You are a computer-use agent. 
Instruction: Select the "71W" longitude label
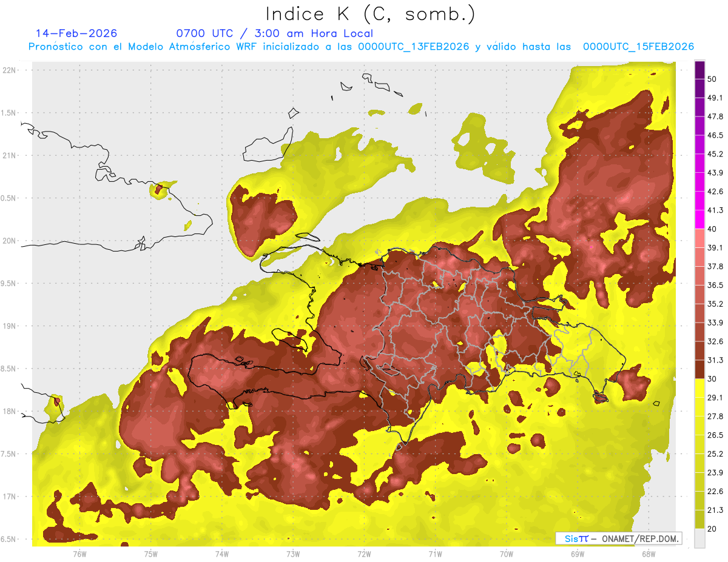coord(435,554)
